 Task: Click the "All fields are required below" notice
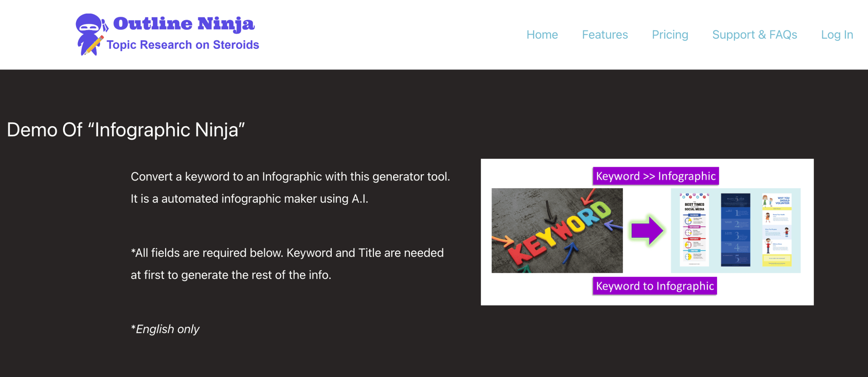pos(287,253)
